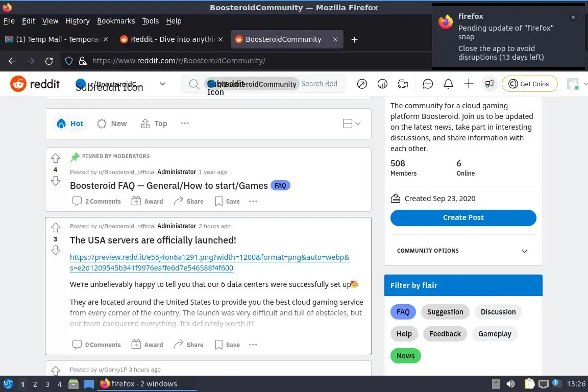Reload the current page
Screen dimensions: 588x392
click(49, 61)
